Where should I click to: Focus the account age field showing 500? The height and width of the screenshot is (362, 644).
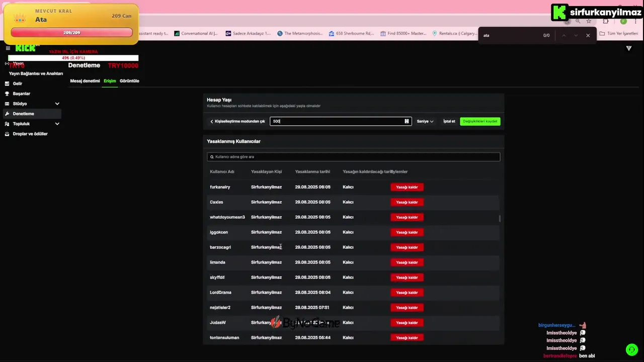341,121
